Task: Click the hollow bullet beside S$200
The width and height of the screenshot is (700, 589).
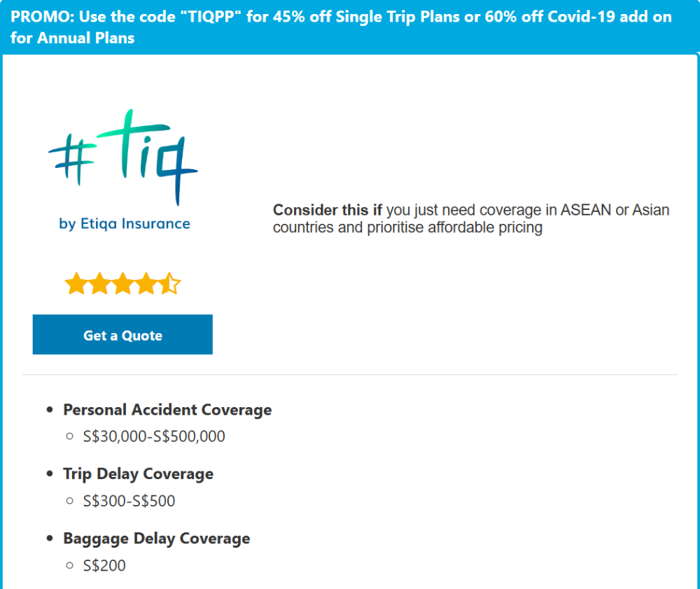Action: (69, 565)
